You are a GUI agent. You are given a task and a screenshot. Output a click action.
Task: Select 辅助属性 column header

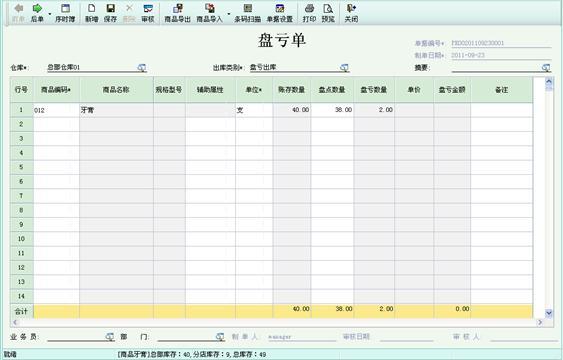pos(210,90)
